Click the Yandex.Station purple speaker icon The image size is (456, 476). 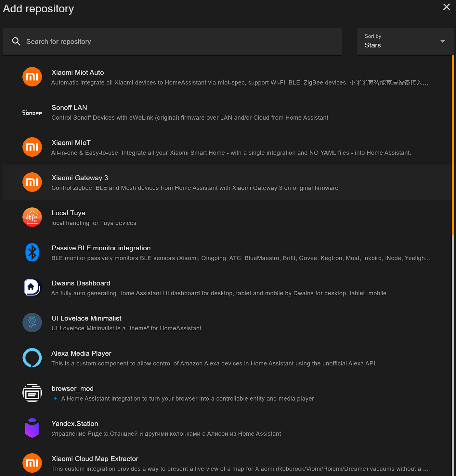point(32,428)
